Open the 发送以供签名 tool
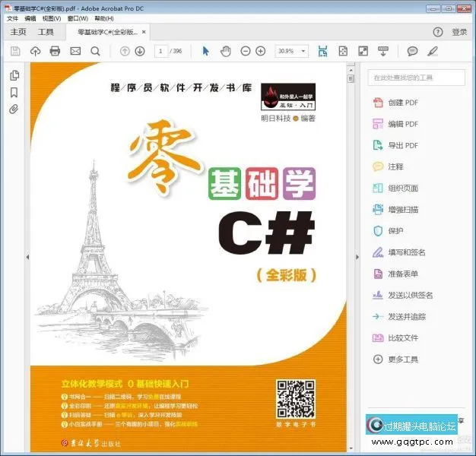 (403, 295)
